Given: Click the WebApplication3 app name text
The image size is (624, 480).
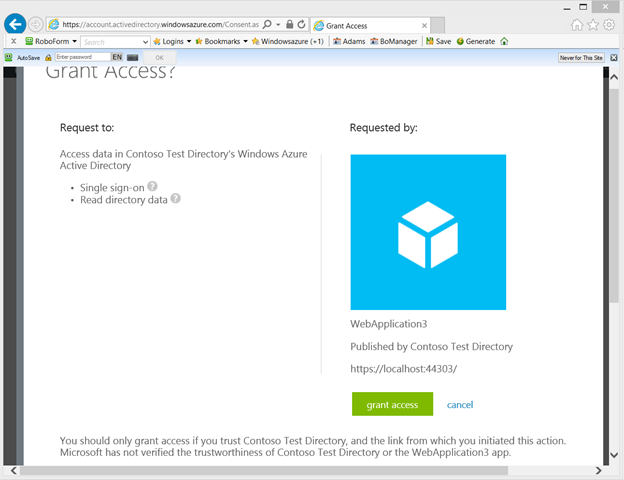Looking at the screenshot, I should pyautogui.click(x=388, y=324).
